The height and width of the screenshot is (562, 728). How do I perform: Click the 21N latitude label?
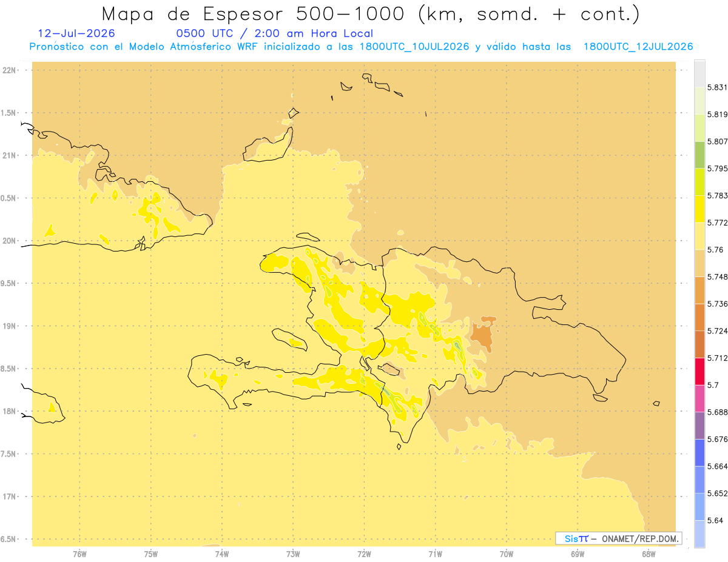[10, 156]
